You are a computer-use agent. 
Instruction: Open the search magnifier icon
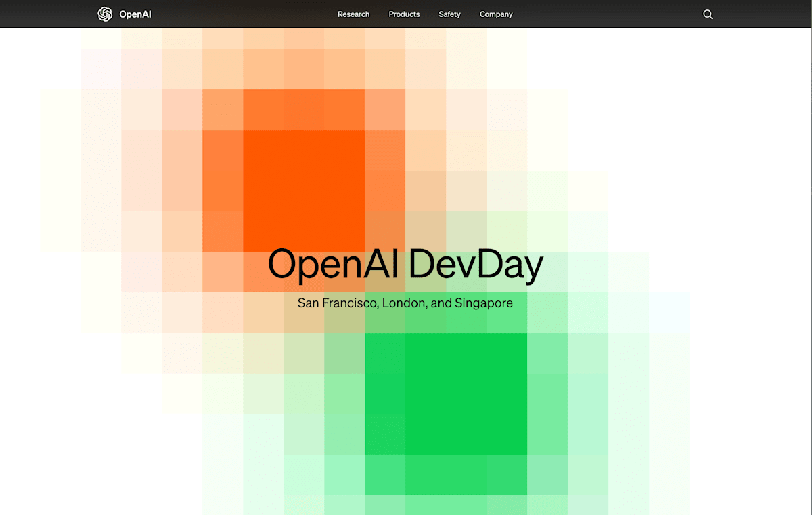click(x=708, y=14)
